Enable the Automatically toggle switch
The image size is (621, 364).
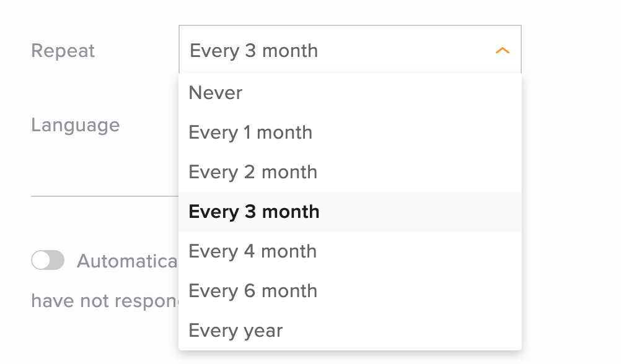click(48, 261)
